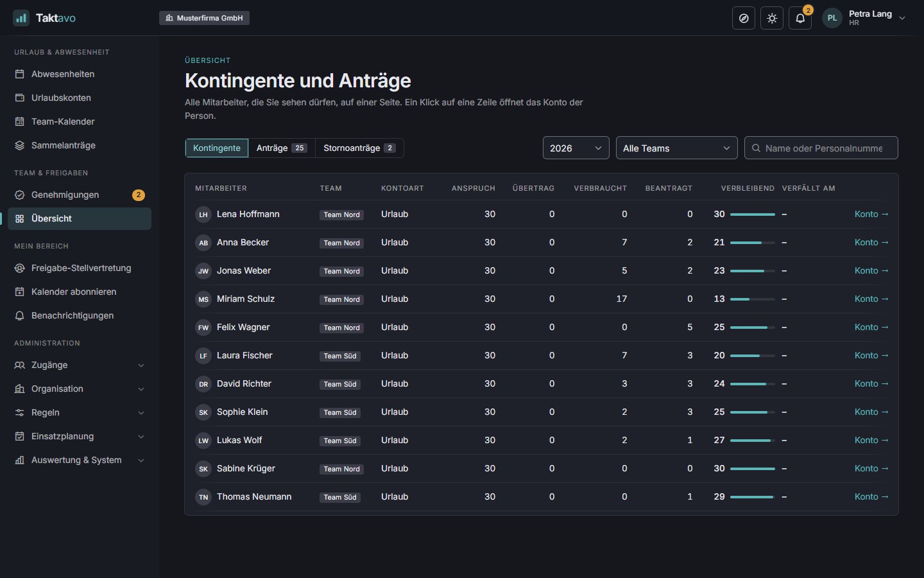The height and width of the screenshot is (578, 924).
Task: Click the PL user avatar
Action: point(832,18)
